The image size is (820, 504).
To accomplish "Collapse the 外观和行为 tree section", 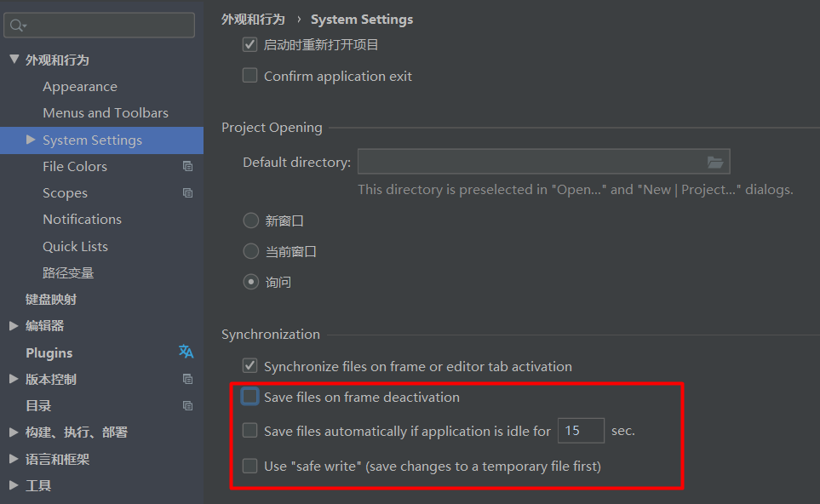I will 14,60.
